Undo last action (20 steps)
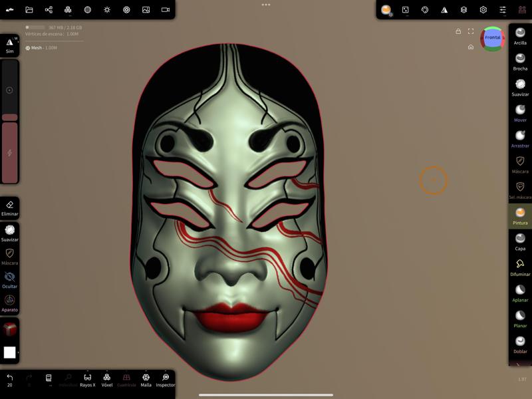The width and height of the screenshot is (532, 399). [x=9, y=380]
